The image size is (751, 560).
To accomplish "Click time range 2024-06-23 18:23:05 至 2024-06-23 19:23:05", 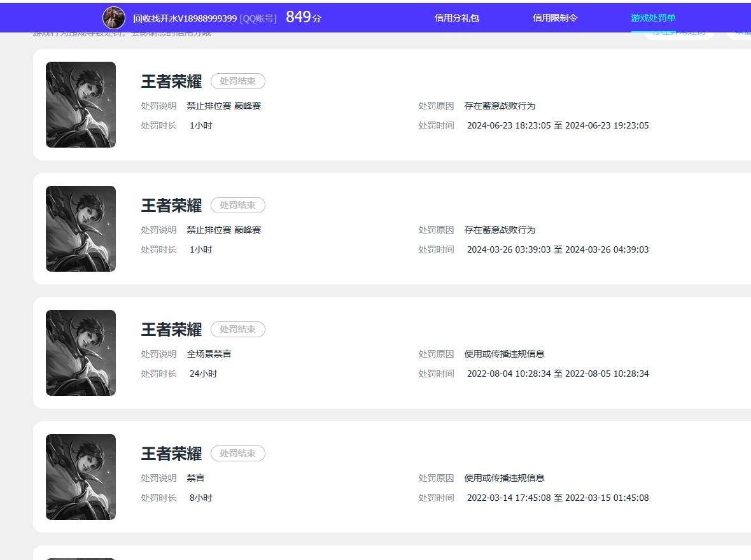I will click(x=558, y=125).
